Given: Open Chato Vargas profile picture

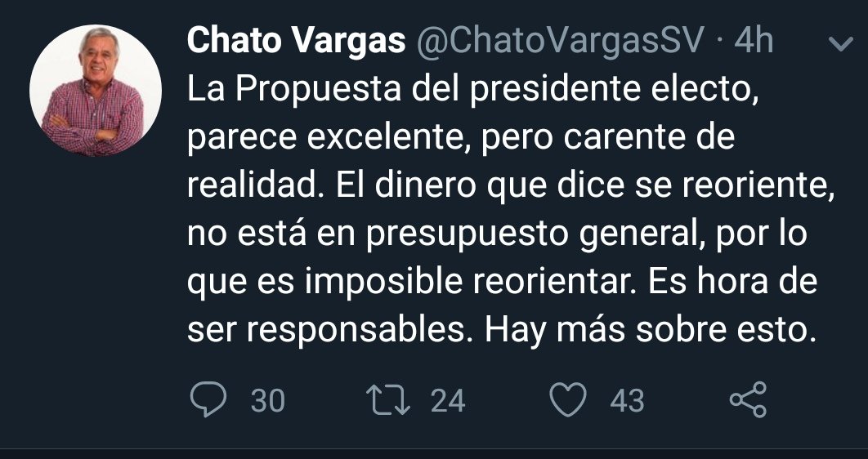Looking at the screenshot, I should point(96,91).
